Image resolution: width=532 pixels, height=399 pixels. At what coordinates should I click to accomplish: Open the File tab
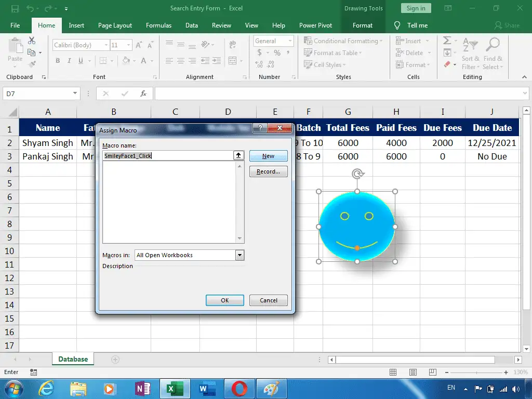click(x=15, y=25)
